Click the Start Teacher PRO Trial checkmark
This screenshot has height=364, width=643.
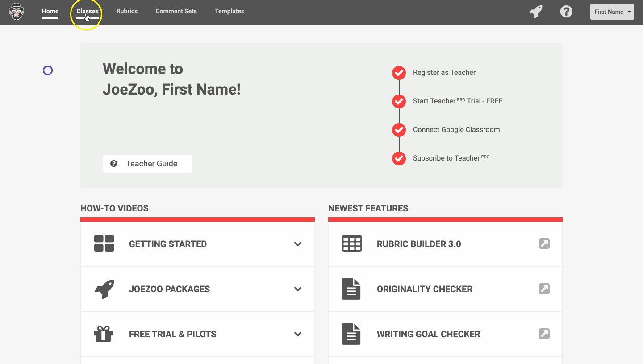[x=399, y=101]
